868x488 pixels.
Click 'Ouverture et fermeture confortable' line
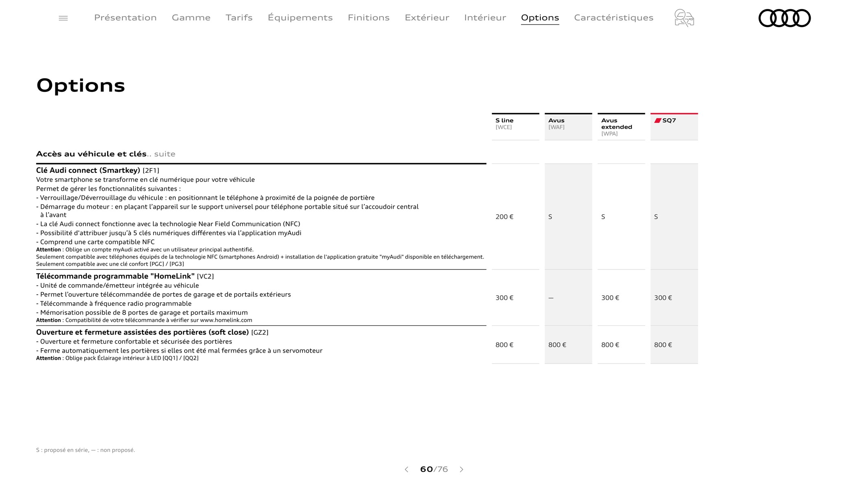(x=134, y=342)
